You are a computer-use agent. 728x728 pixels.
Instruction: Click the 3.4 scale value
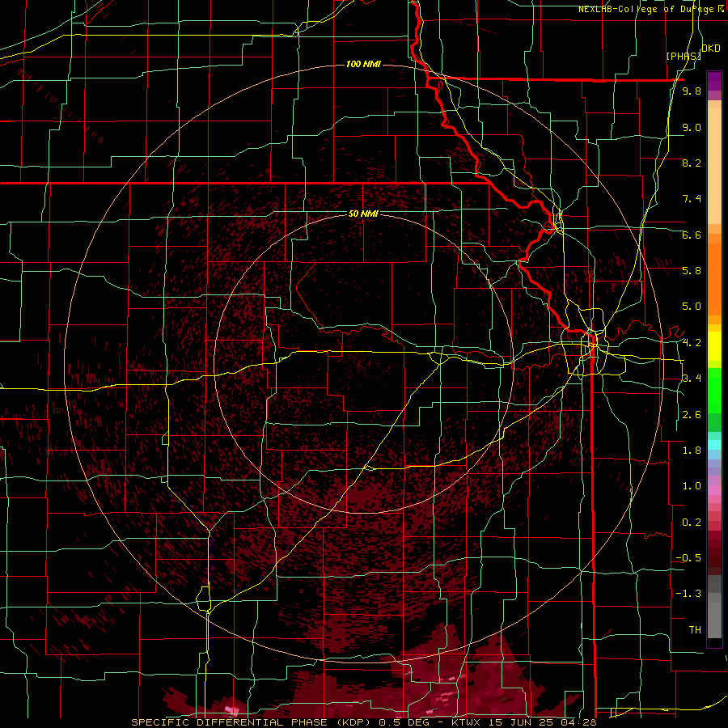pos(692,379)
